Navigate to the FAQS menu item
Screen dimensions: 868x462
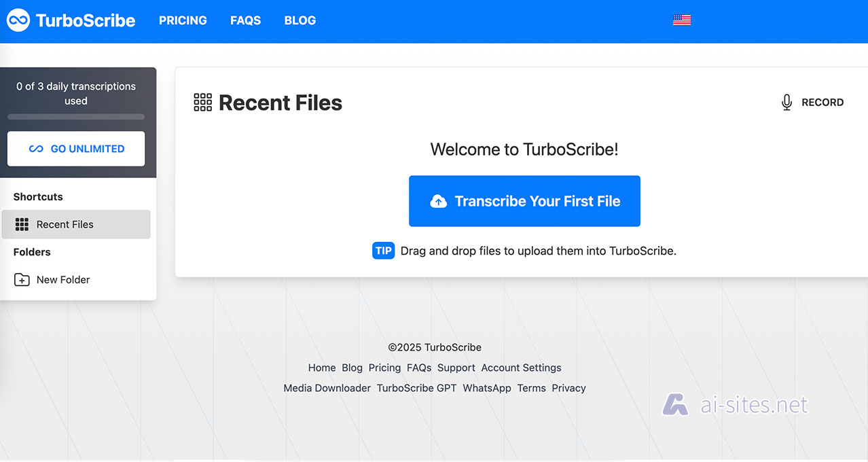click(245, 20)
